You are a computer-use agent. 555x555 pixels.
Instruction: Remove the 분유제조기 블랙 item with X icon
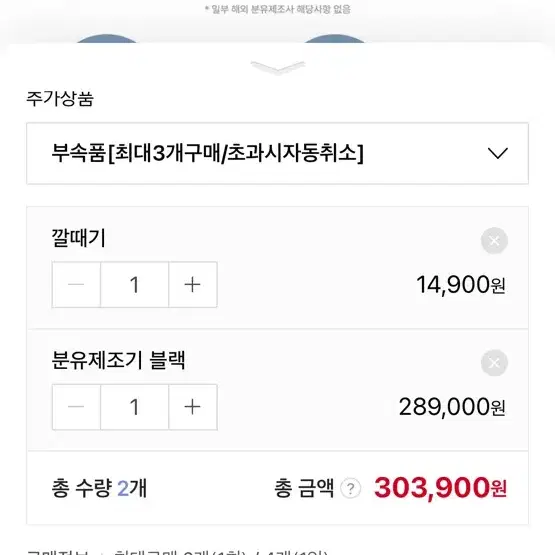(x=494, y=363)
